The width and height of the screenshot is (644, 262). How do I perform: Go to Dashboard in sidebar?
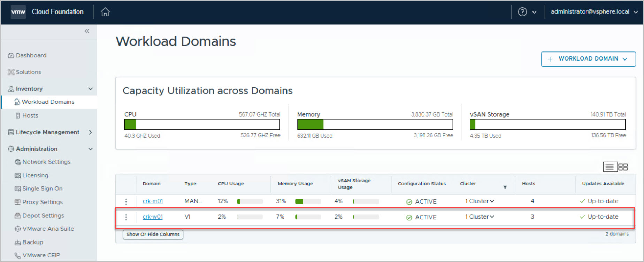[31, 55]
